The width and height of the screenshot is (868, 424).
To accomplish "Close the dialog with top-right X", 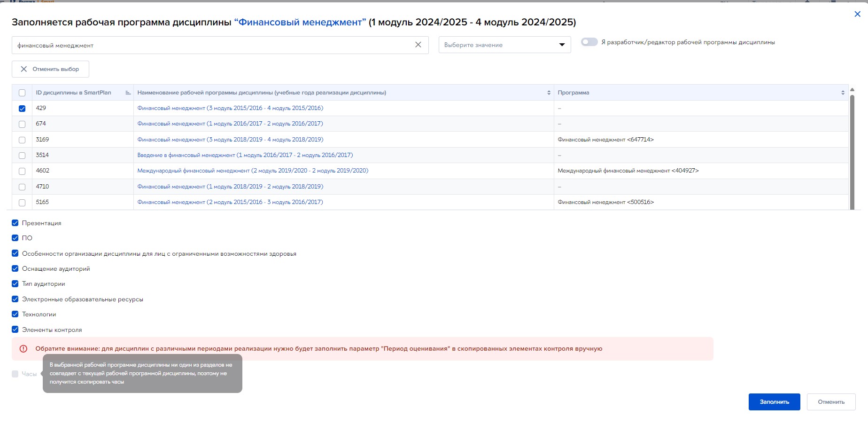I will click(x=857, y=14).
